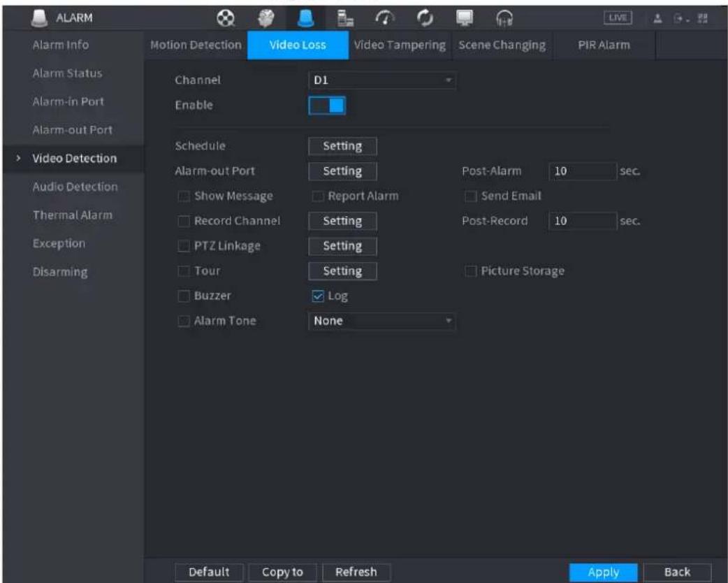Switch to Video Tampering tab
Viewport: 728px width, 583px height.
point(400,45)
